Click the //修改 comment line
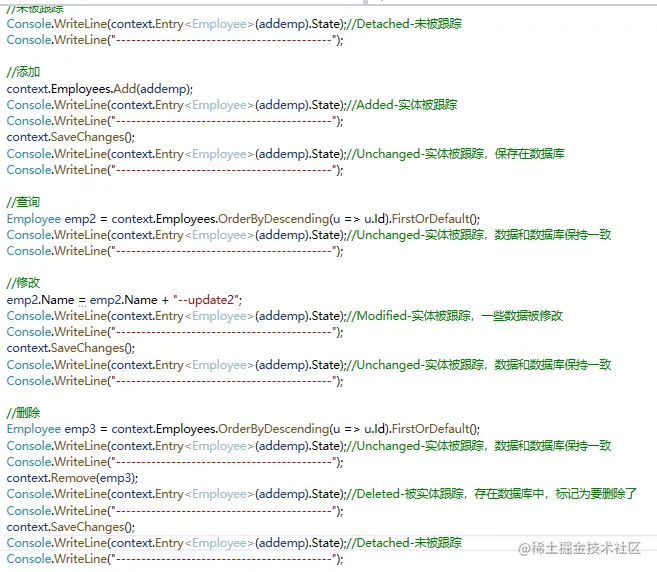This screenshot has width=657, height=572. [x=23, y=283]
